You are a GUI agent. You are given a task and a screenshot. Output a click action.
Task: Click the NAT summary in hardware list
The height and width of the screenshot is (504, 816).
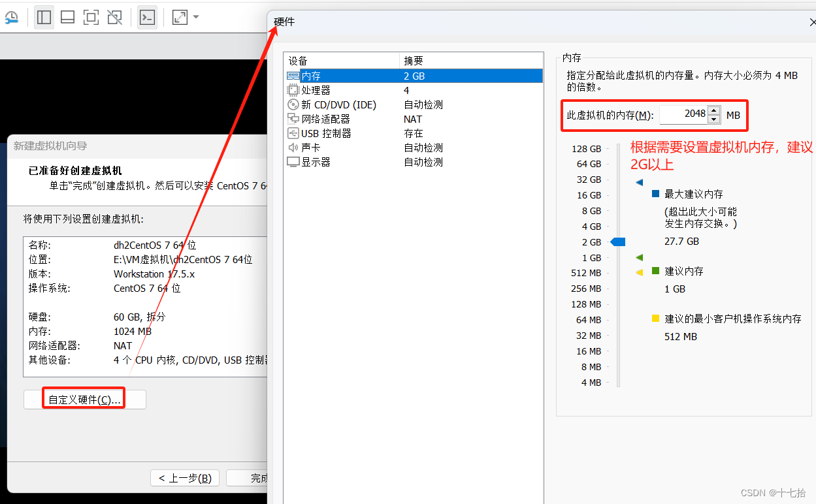click(x=413, y=119)
